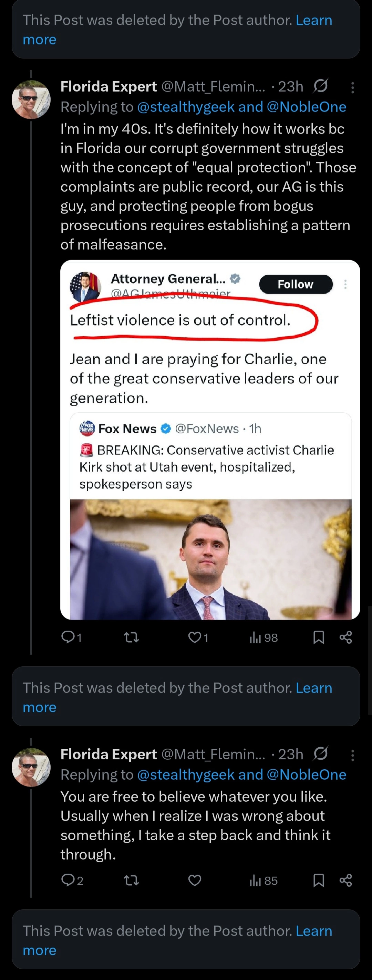Image resolution: width=372 pixels, height=980 pixels.
Task: Open Florida Expert profile picture on first post
Action: 31,100
